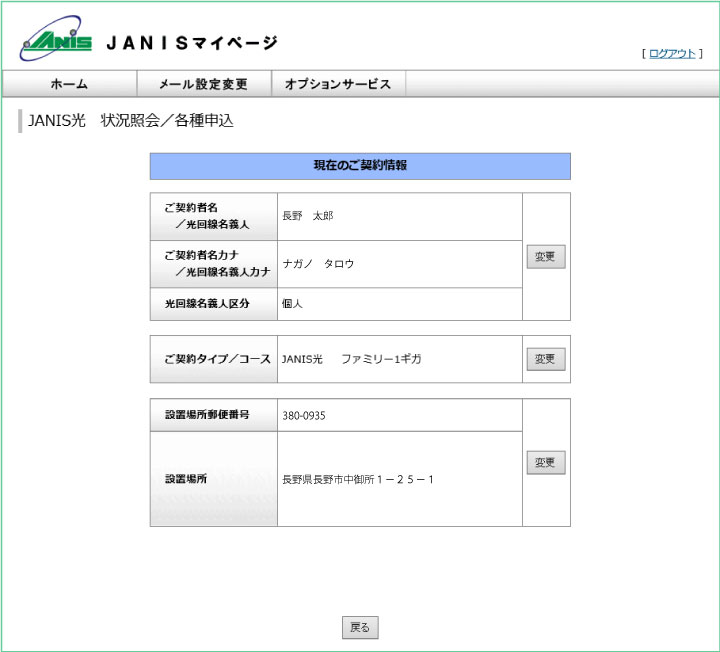Click the 設置場所 label cell

[214, 479]
